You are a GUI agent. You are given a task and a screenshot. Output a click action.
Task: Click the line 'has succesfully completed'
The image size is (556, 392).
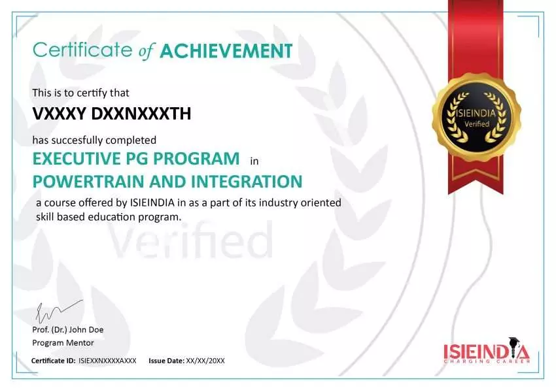(94, 140)
